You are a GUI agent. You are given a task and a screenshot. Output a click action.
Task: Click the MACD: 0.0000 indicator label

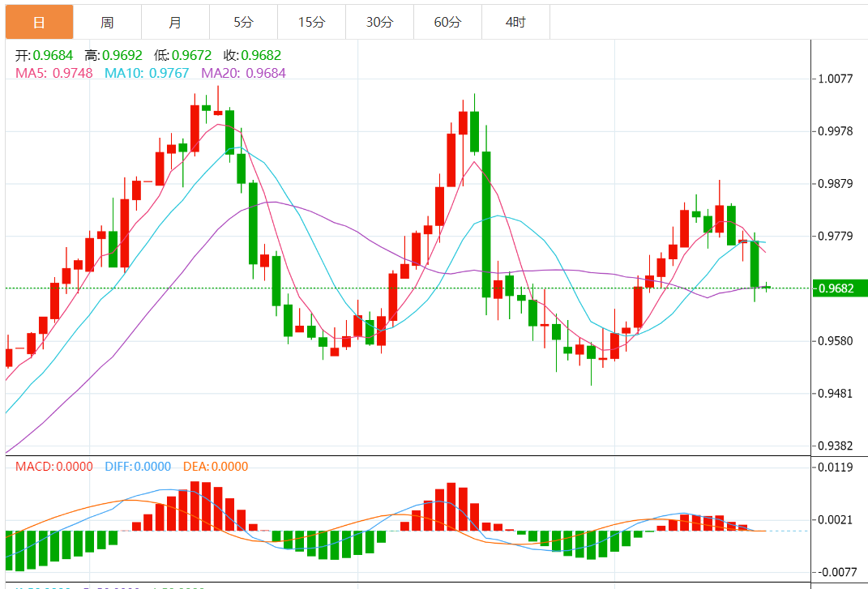(x=53, y=467)
